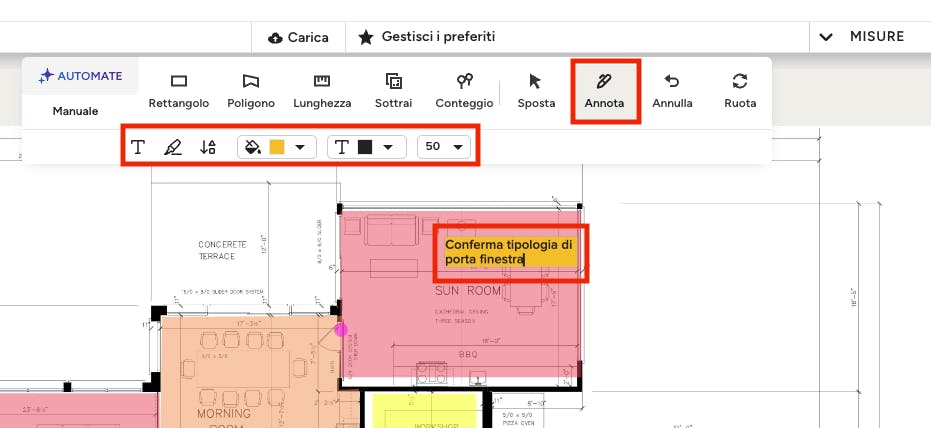Open Gestisci i preferiti
This screenshot has width=931, height=428.
(427, 37)
